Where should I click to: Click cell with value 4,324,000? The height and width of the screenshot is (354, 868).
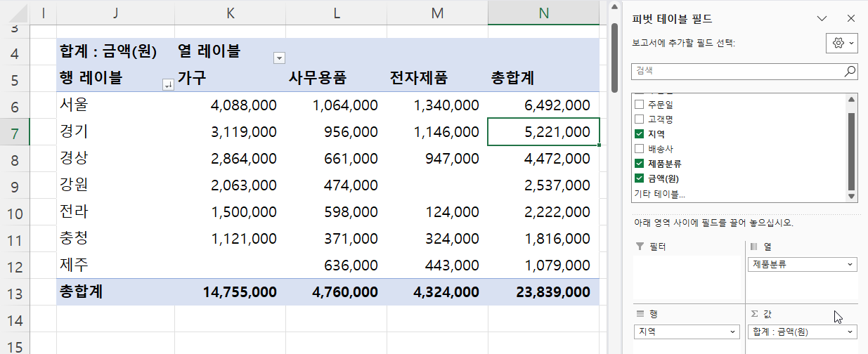tap(437, 292)
